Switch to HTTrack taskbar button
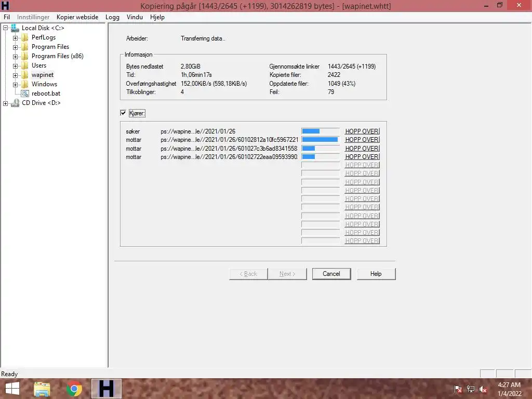Viewport: 532px width, 399px height. (x=106, y=389)
